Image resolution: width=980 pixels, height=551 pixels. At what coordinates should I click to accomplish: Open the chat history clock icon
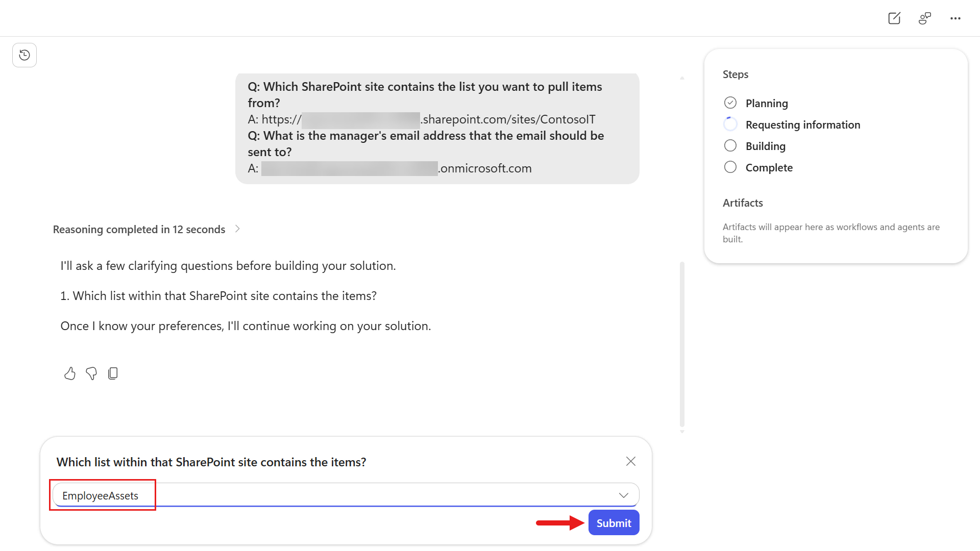point(24,55)
